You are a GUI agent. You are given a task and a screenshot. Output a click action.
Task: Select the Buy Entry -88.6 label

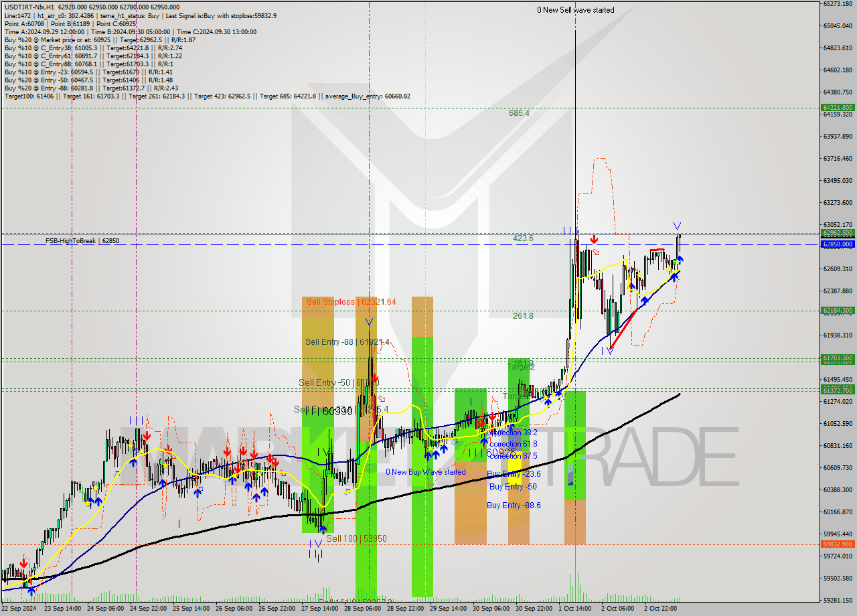click(514, 506)
